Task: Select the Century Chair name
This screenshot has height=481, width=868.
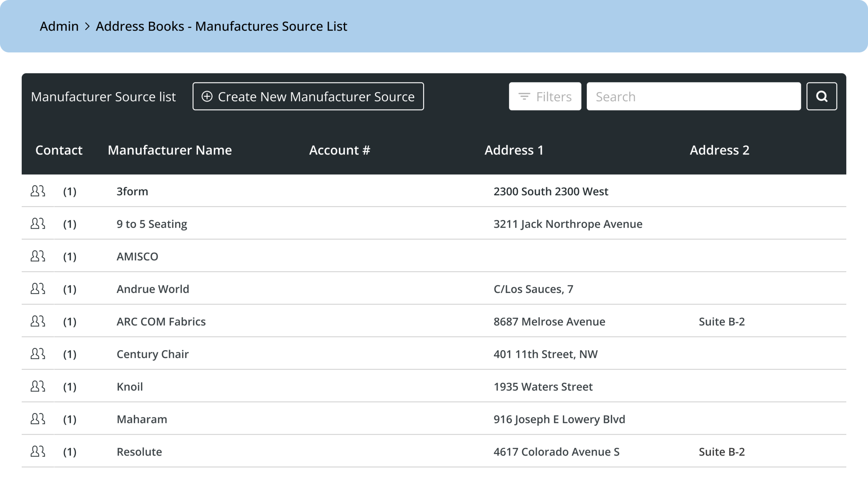Action: click(x=153, y=354)
